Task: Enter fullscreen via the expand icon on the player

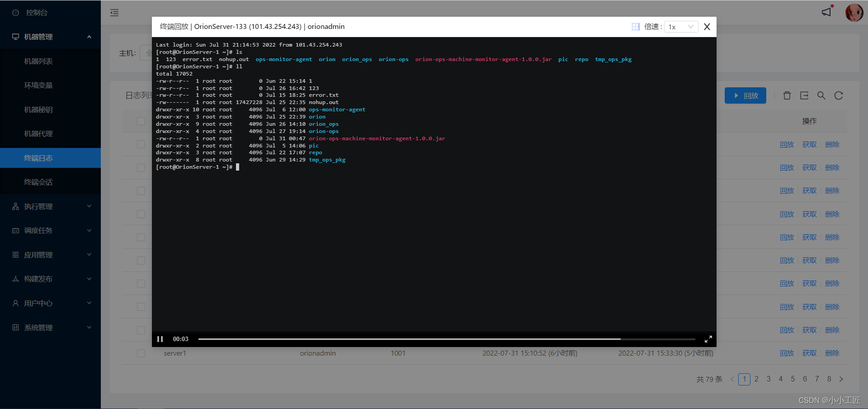Action: (x=708, y=338)
